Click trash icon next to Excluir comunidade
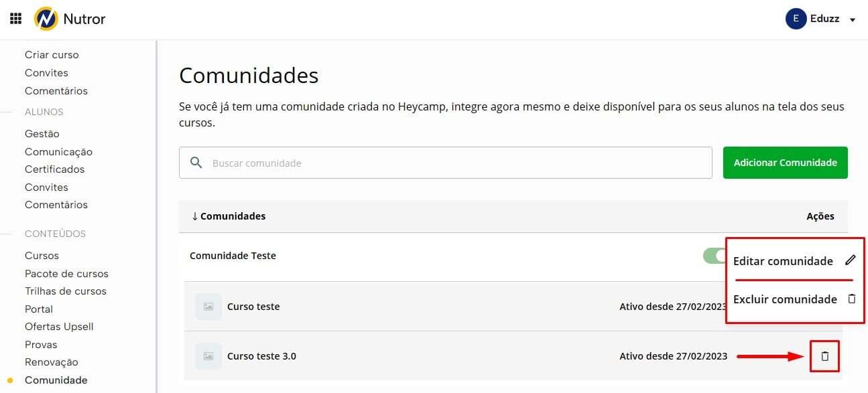868x393 pixels. click(852, 299)
